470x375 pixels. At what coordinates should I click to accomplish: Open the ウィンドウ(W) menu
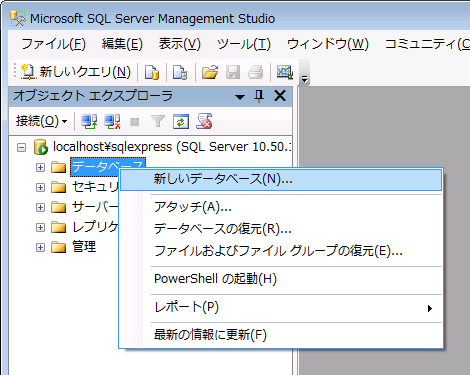pyautogui.click(x=328, y=44)
